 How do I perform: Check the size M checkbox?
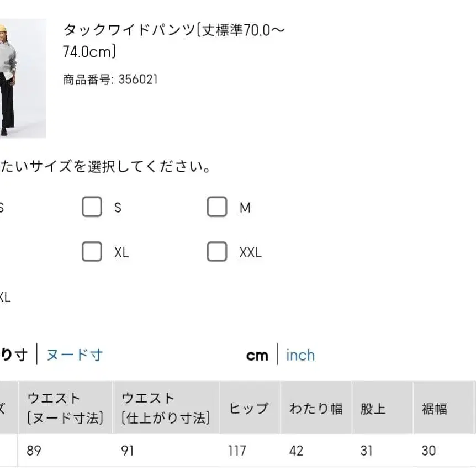[x=217, y=207]
